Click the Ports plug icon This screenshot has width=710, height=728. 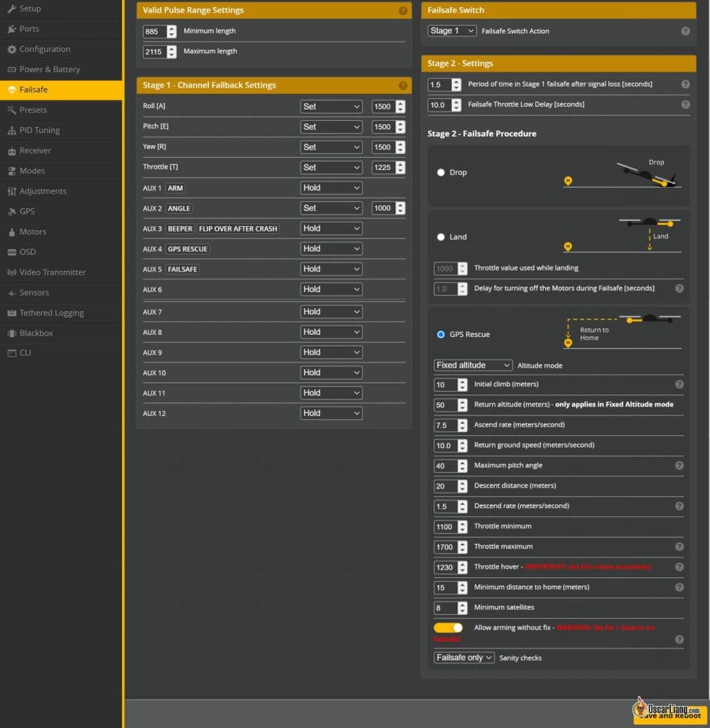pyautogui.click(x=11, y=28)
